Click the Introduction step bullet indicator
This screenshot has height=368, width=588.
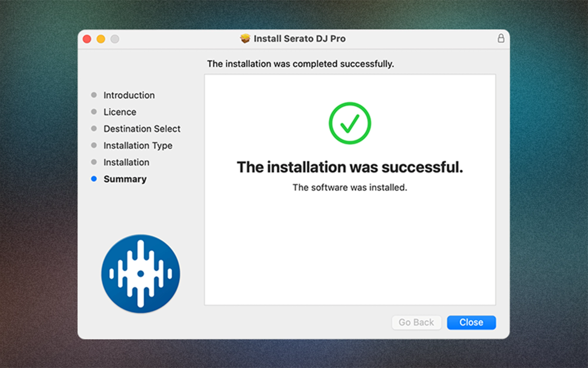coord(93,95)
